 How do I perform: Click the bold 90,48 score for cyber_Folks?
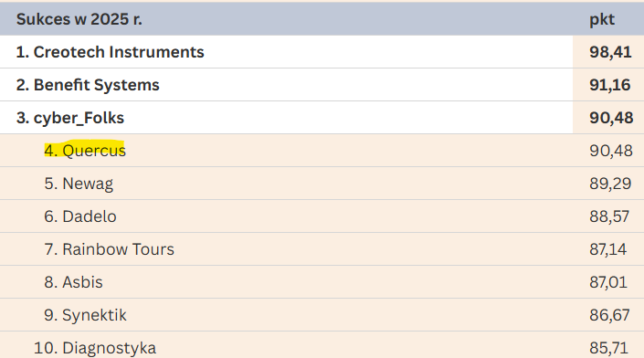(x=611, y=118)
